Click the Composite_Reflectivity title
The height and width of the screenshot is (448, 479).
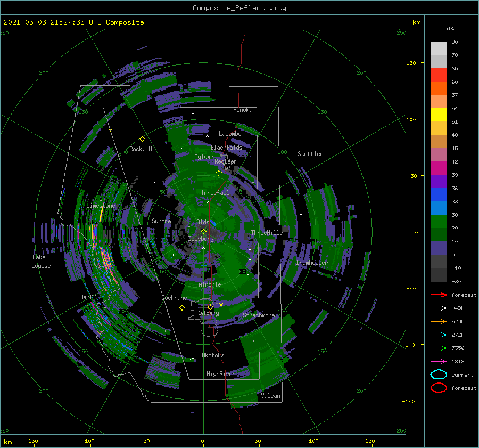239,8
